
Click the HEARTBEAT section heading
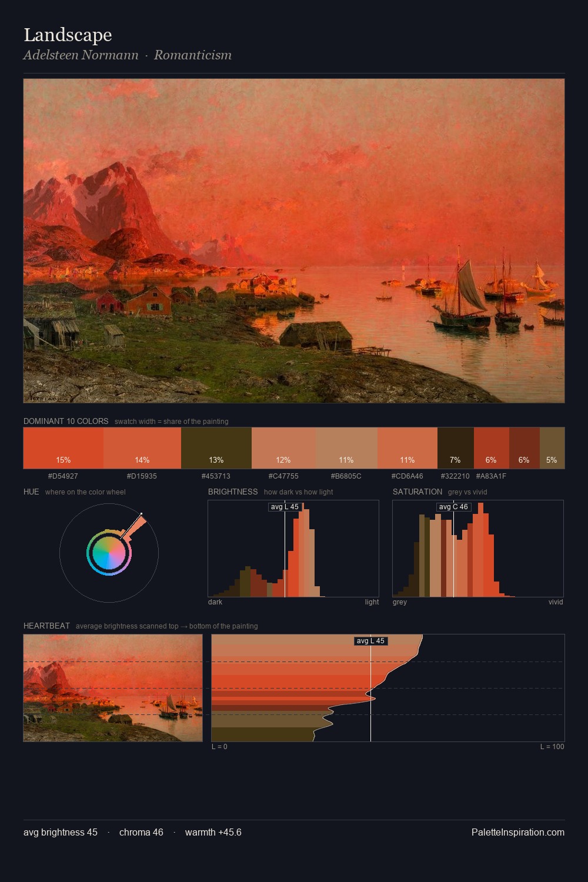(x=46, y=626)
